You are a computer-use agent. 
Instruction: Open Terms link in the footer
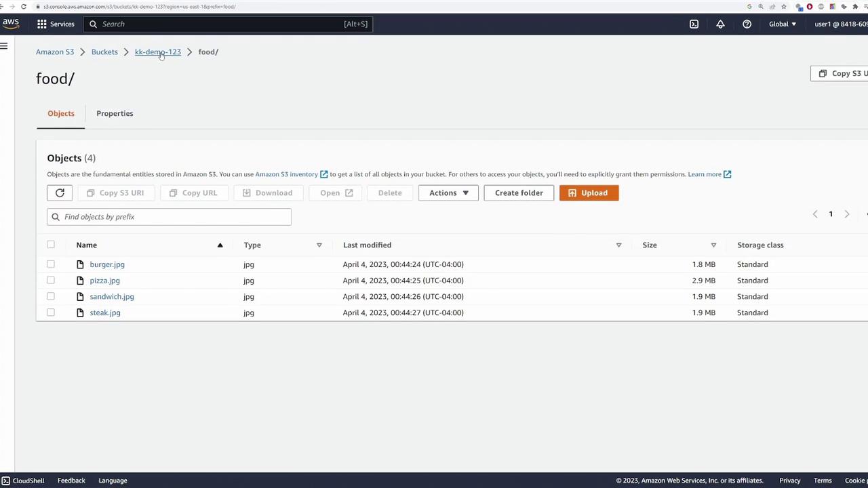[x=823, y=481]
